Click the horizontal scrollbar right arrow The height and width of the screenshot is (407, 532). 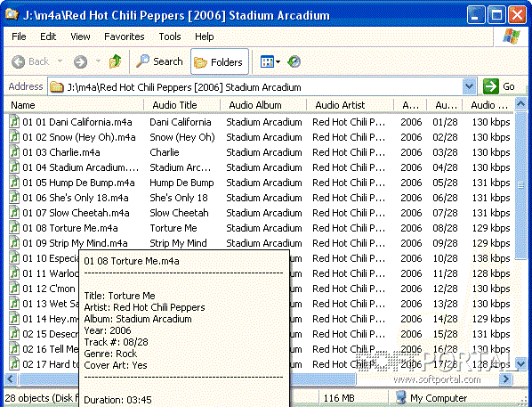506,379
